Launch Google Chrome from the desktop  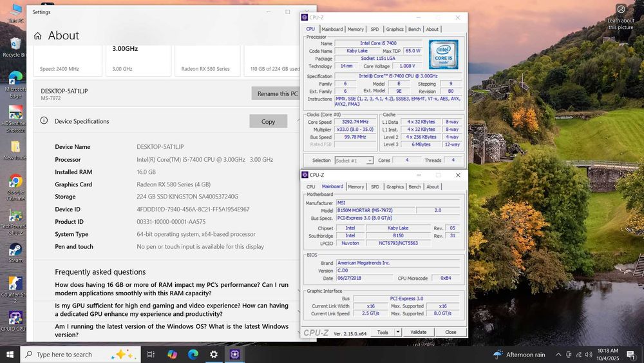(15, 188)
